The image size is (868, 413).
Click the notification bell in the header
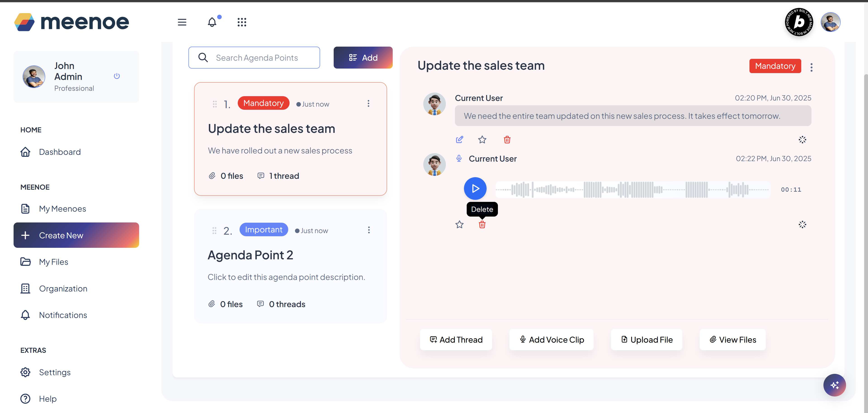tap(212, 22)
